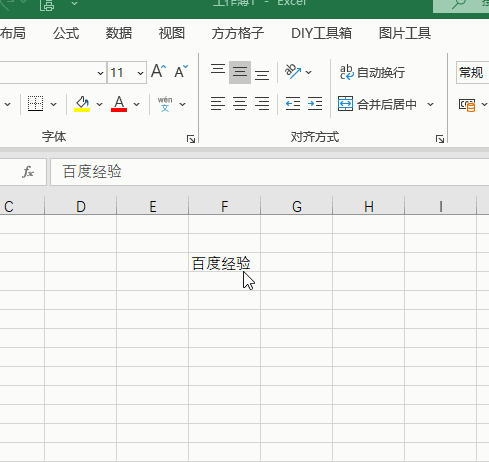Align text left
The image size is (489, 462).
pyautogui.click(x=218, y=104)
